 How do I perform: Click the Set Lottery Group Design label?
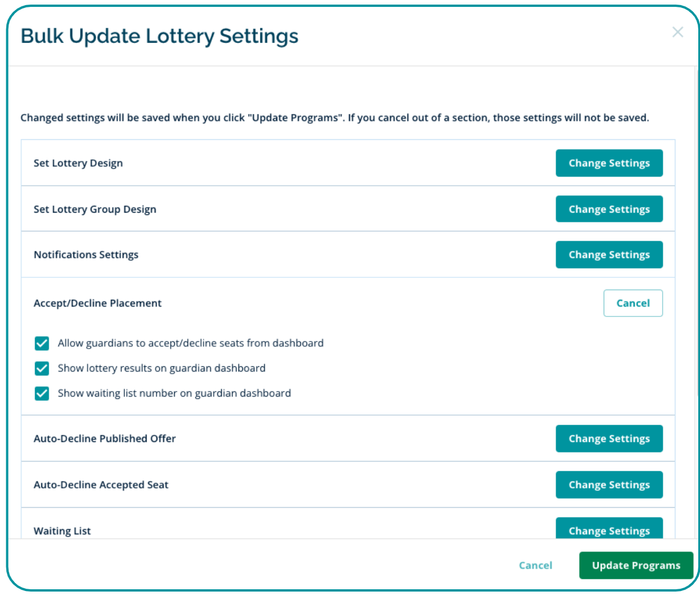coord(95,209)
